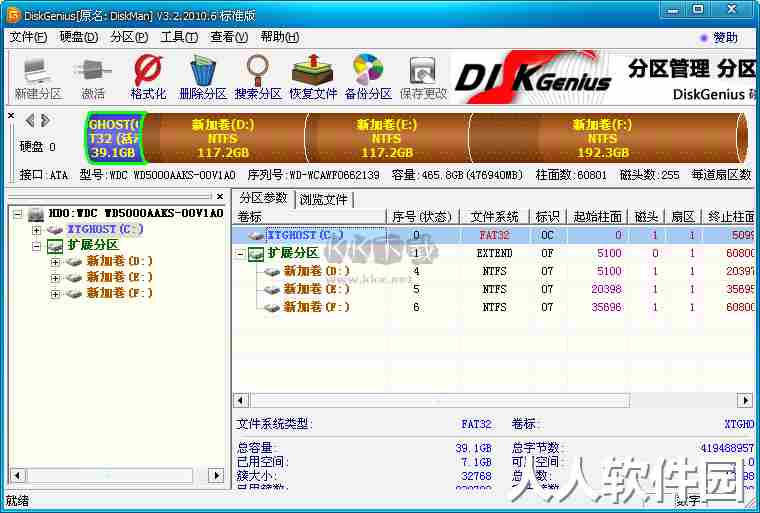Expand 新加卷 (D:) in left tree
The height and width of the screenshot is (513, 760).
pyautogui.click(x=55, y=262)
